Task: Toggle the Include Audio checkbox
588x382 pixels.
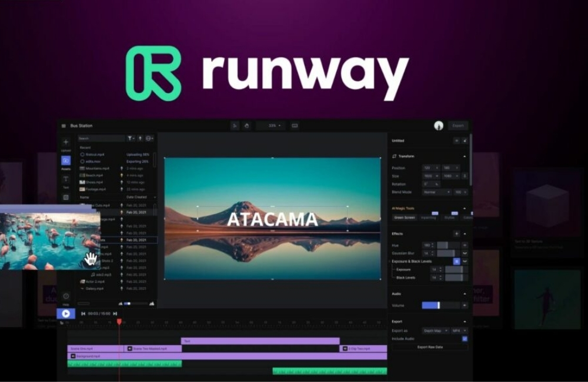Action: 465,339
